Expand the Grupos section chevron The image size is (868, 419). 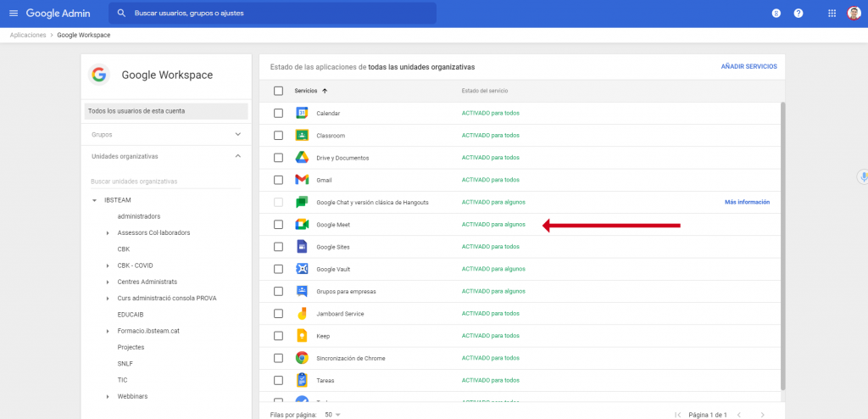[x=238, y=134]
